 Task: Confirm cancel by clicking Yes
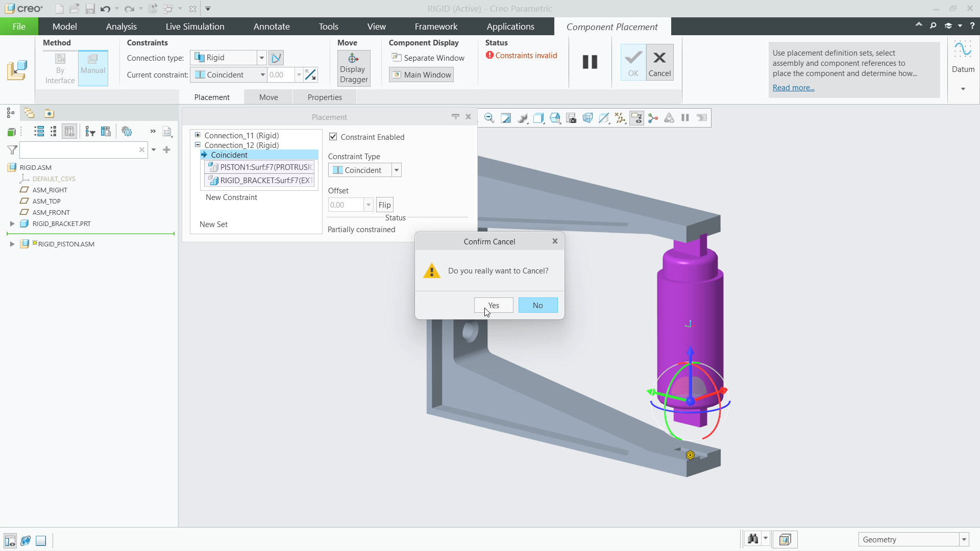click(x=494, y=305)
